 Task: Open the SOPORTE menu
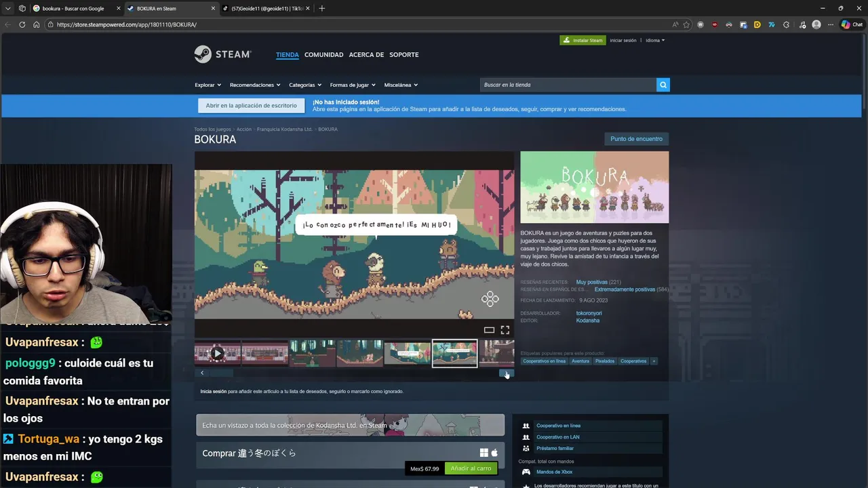coord(404,54)
